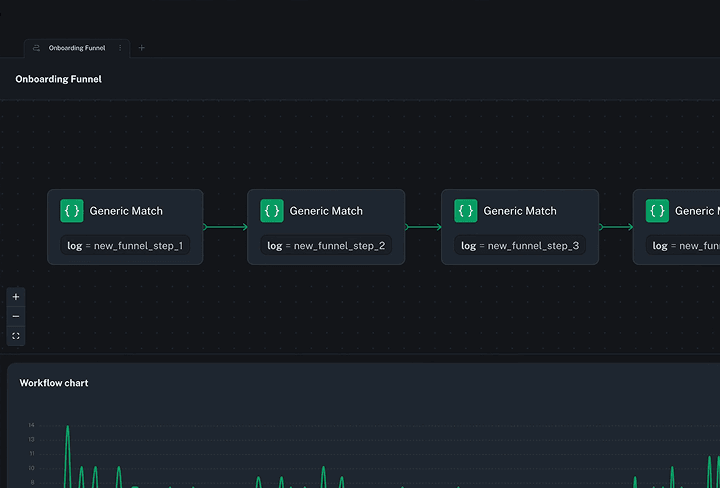Click the second Generic Match node title

tap(326, 211)
